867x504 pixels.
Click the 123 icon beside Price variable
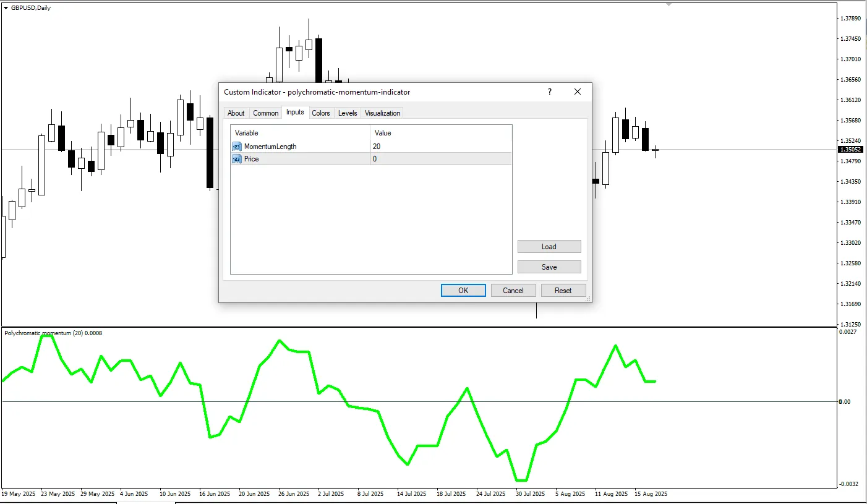(236, 159)
